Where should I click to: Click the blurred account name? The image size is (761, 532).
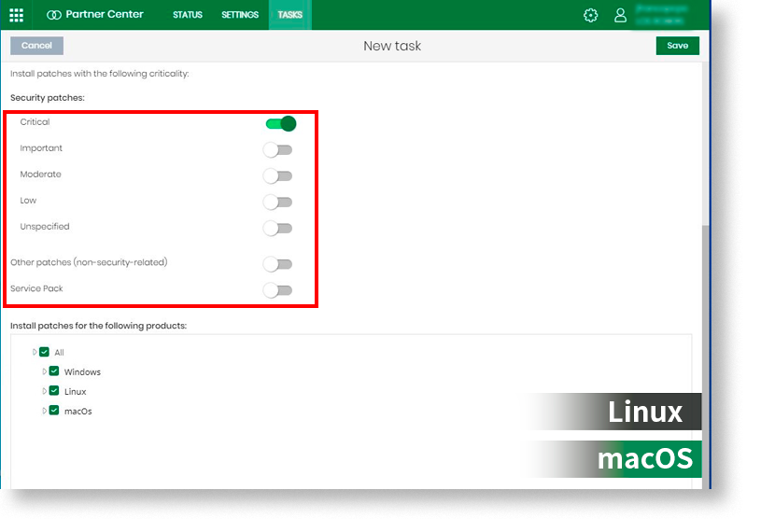point(661,15)
